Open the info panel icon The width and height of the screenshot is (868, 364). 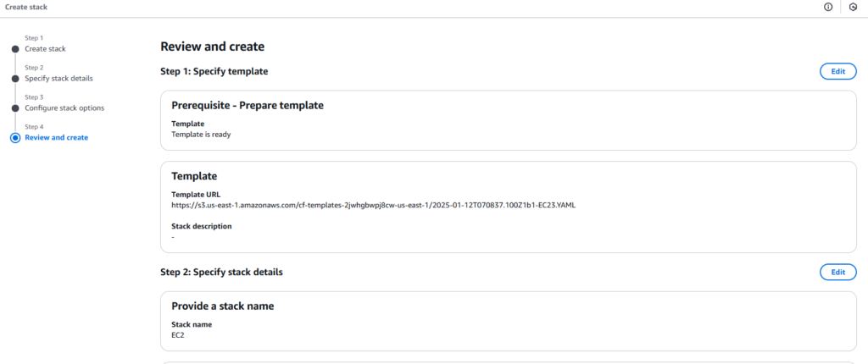click(828, 7)
